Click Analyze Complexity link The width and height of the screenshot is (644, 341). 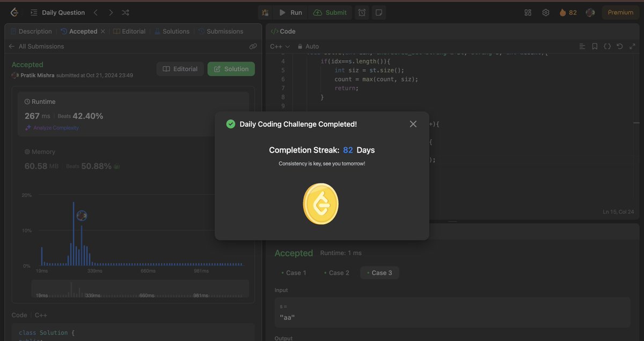[x=52, y=128]
